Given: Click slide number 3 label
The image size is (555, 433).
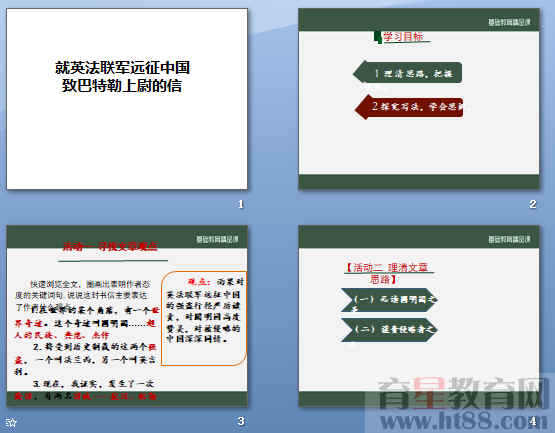Looking at the screenshot, I should pos(241,421).
